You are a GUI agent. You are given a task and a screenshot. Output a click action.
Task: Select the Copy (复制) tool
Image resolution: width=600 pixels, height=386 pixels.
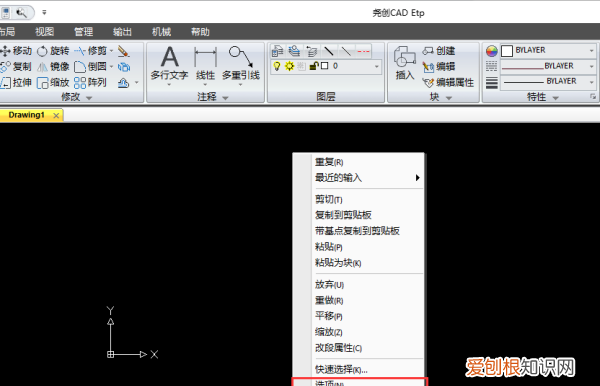click(x=16, y=67)
